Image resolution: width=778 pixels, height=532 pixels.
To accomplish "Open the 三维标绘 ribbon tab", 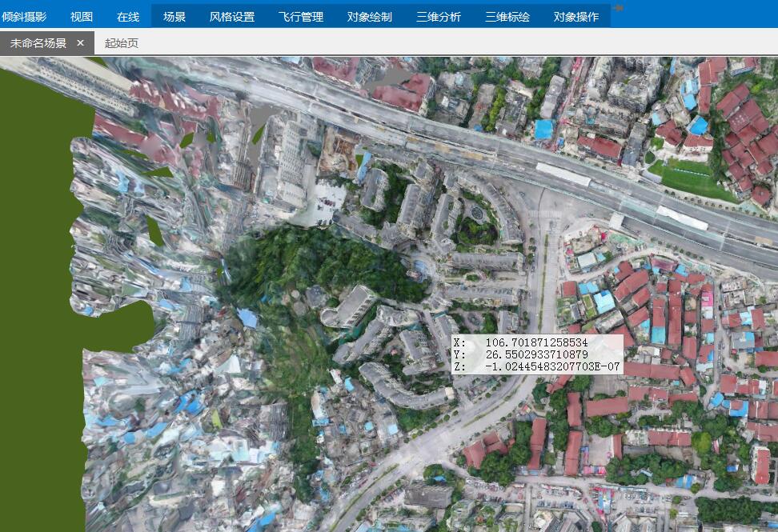I will tap(507, 17).
